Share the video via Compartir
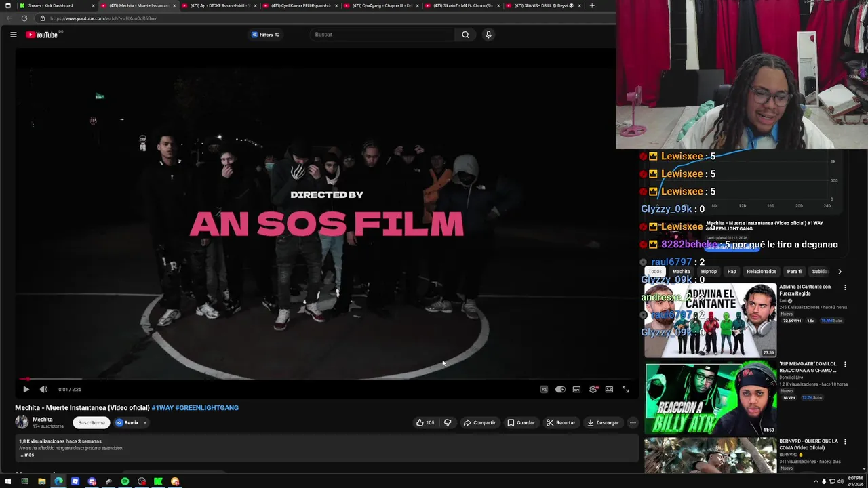 pos(479,423)
